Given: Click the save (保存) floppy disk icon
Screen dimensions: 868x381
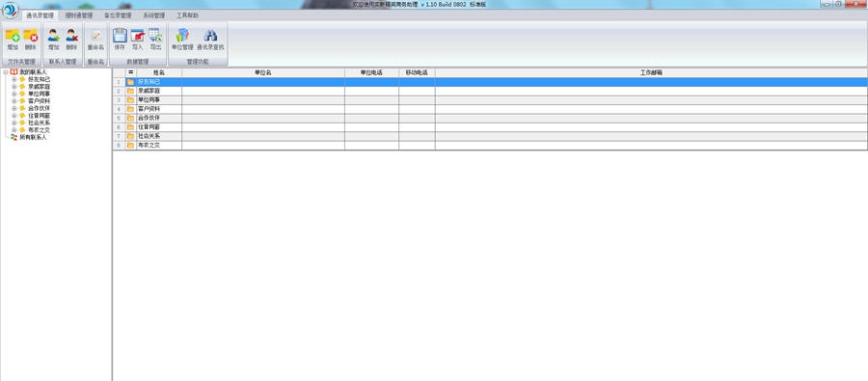Looking at the screenshot, I should pyautogui.click(x=120, y=36).
